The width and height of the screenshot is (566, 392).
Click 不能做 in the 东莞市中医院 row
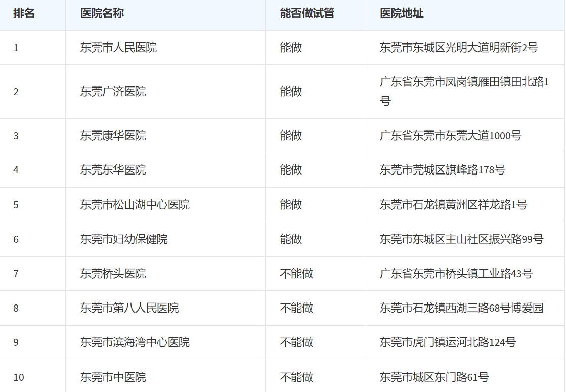tap(296, 377)
